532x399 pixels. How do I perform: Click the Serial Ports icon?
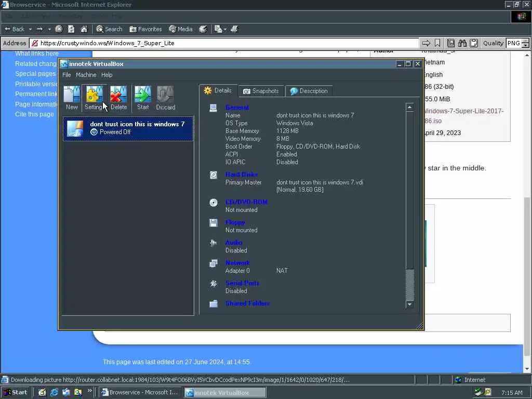[213, 284]
